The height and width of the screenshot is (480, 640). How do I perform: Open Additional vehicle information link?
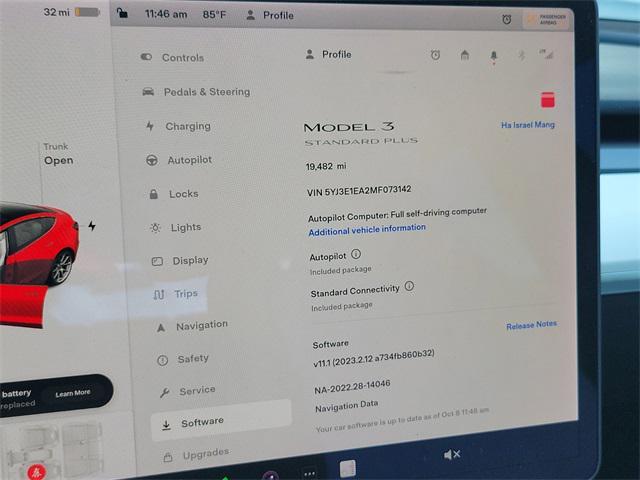367,229
